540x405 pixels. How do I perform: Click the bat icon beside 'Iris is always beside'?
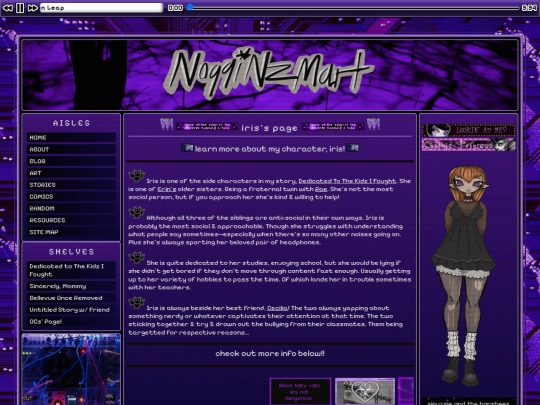coord(137,303)
